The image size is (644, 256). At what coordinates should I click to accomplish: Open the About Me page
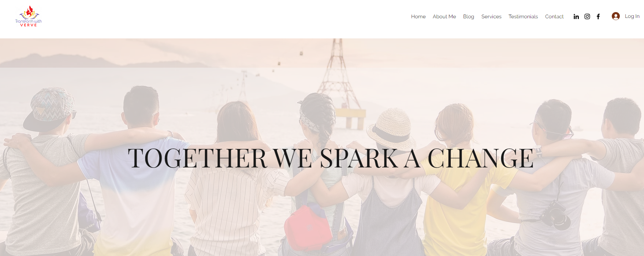click(444, 16)
